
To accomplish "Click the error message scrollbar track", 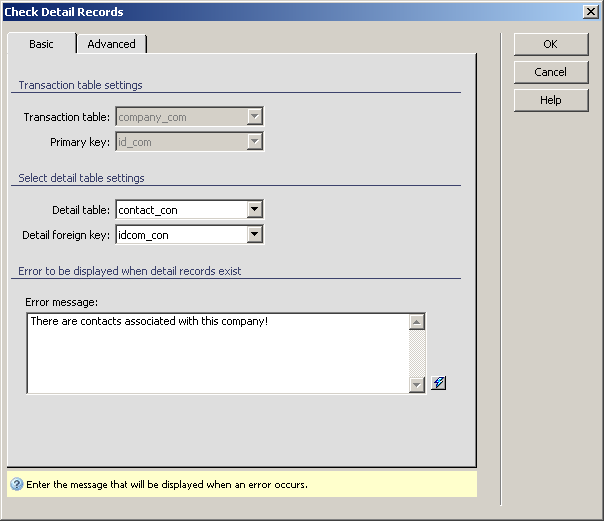I will (x=417, y=353).
